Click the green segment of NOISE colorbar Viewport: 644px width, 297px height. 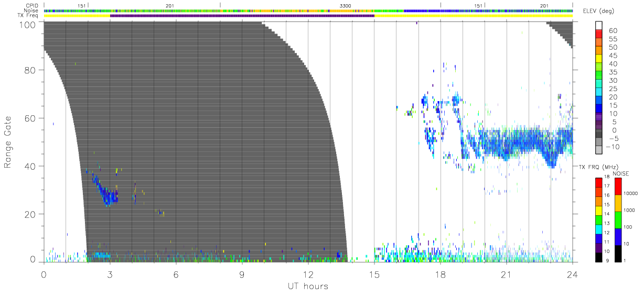click(x=619, y=219)
